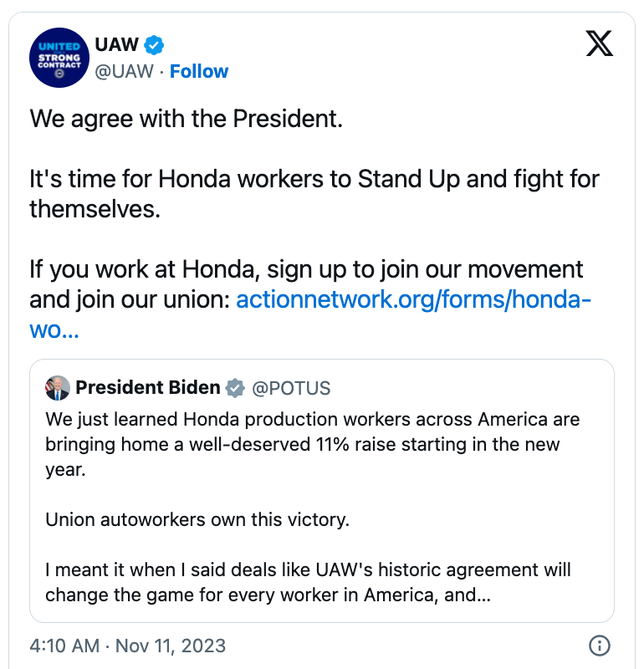This screenshot has height=669, width=644.
Task: Follow the UAW account
Action: tap(199, 71)
